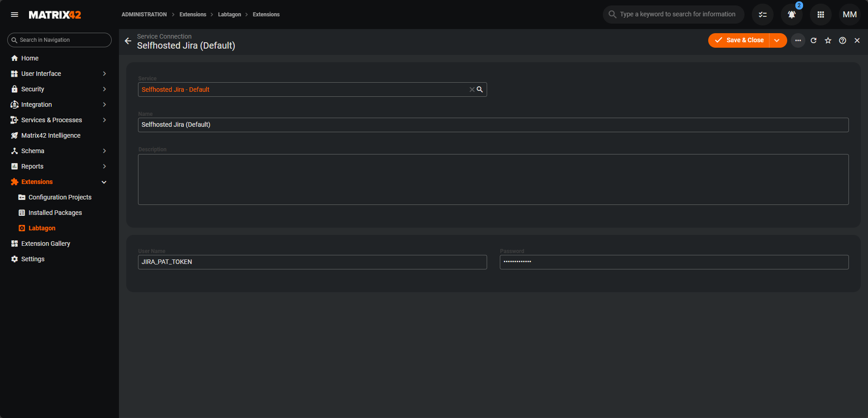This screenshot has height=418, width=868.
Task: Open Installed Packages in navigation
Action: [55, 213]
